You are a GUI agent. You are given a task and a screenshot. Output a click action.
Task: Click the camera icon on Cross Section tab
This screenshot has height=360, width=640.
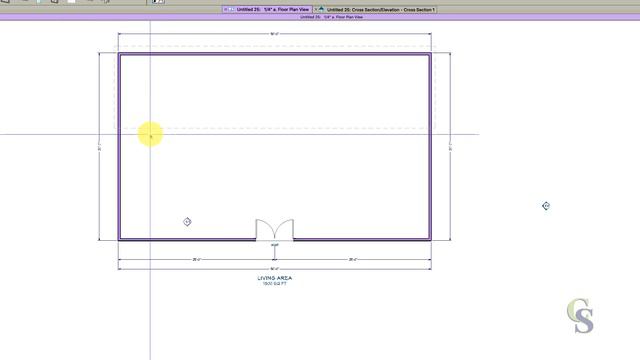pyautogui.click(x=322, y=9)
